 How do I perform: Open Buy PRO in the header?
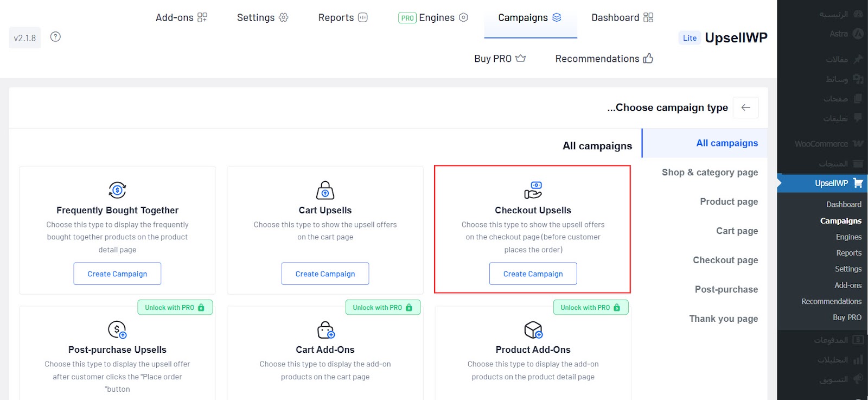click(499, 59)
